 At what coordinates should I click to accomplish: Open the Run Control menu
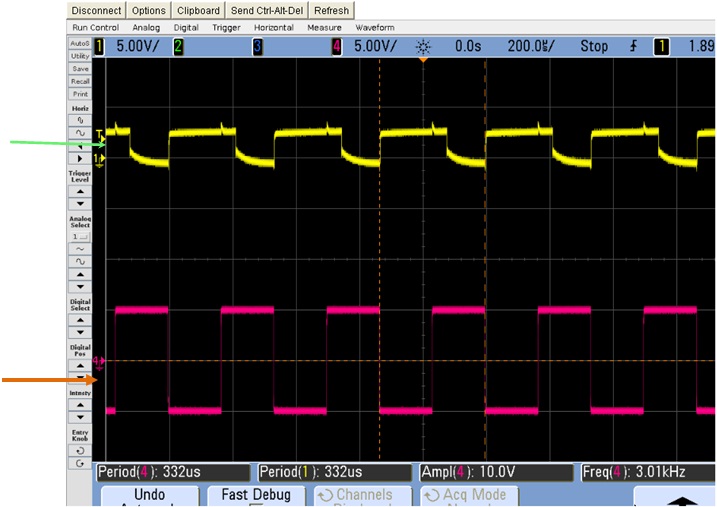coord(96,27)
